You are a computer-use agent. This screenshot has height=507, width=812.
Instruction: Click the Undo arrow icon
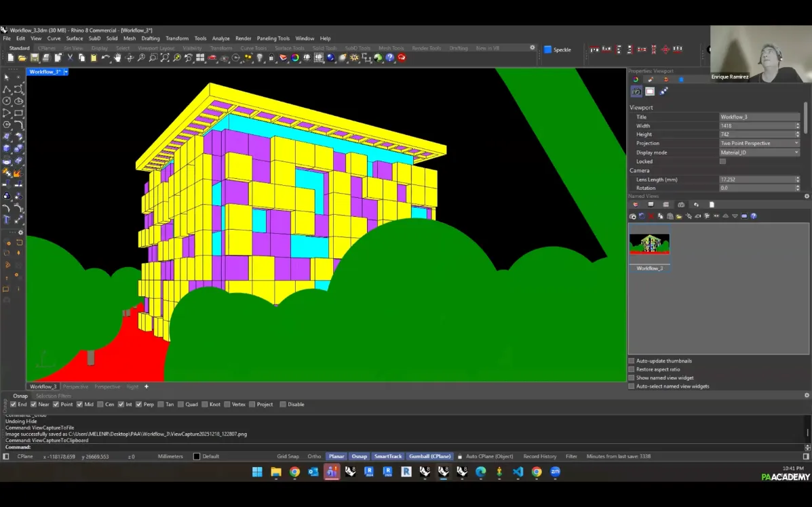click(105, 58)
